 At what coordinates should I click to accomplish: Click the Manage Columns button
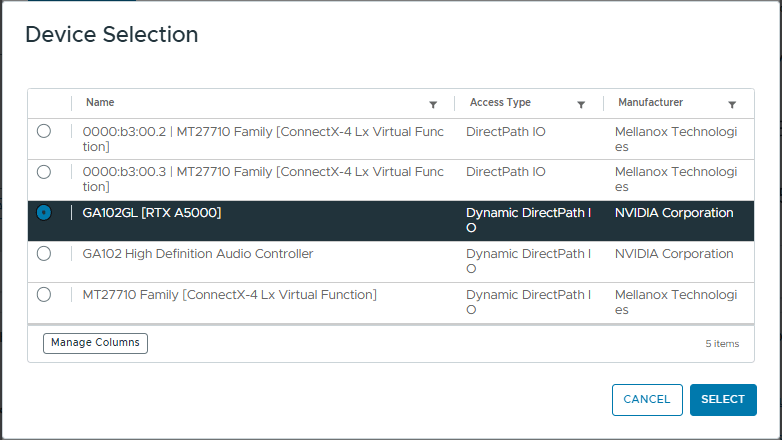95,343
